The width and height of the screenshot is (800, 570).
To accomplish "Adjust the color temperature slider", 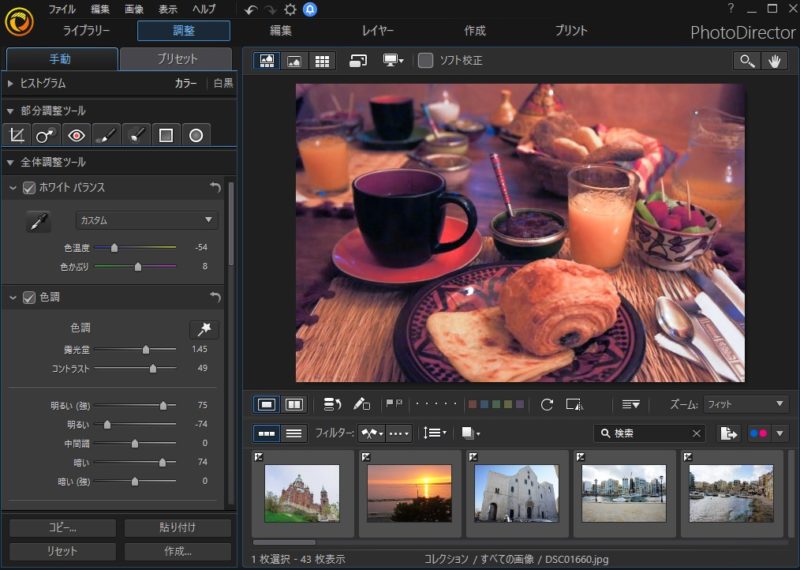I will coord(114,247).
